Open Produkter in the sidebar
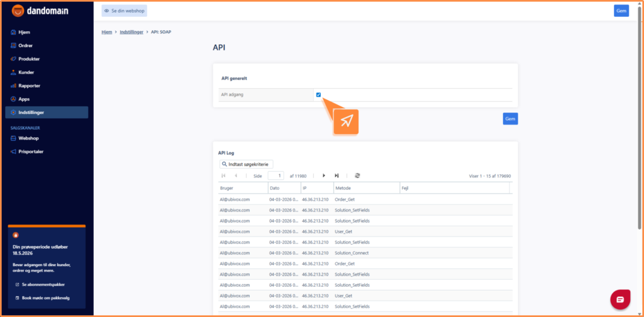This screenshot has width=644, height=317. (29, 58)
